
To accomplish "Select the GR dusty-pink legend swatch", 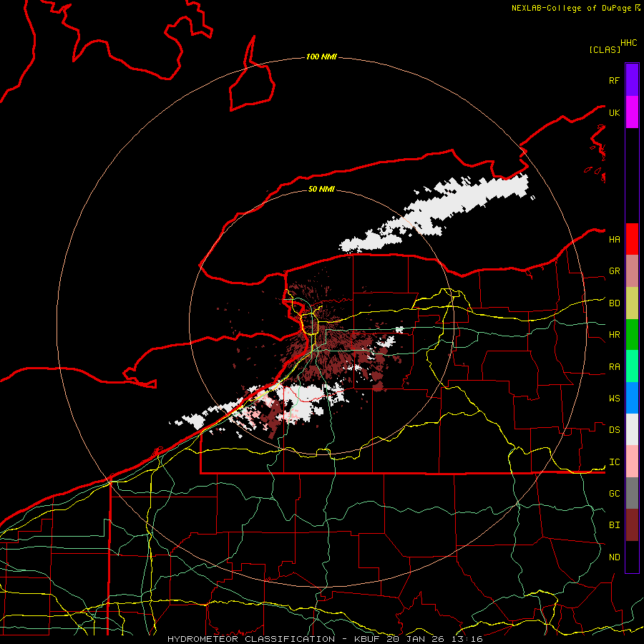I will pyautogui.click(x=632, y=270).
